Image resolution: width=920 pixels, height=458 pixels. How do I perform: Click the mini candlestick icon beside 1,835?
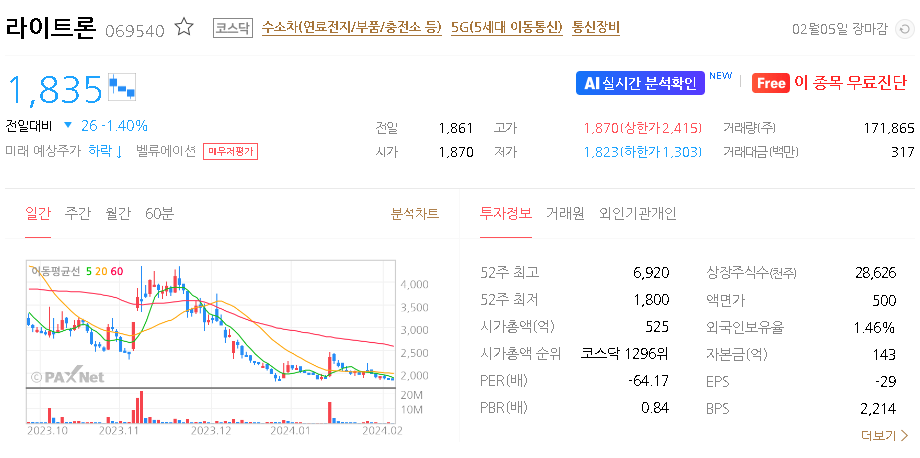pos(123,87)
